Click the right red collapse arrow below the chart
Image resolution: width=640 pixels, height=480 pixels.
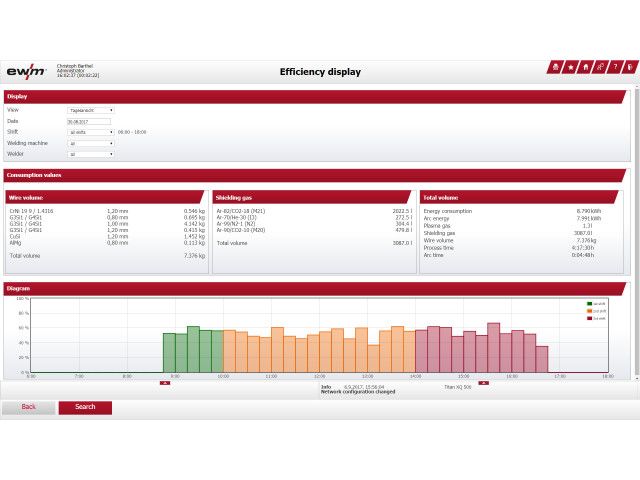483,382
